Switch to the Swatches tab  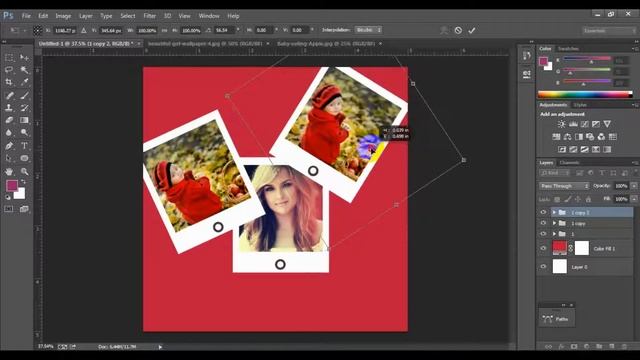(x=568, y=49)
